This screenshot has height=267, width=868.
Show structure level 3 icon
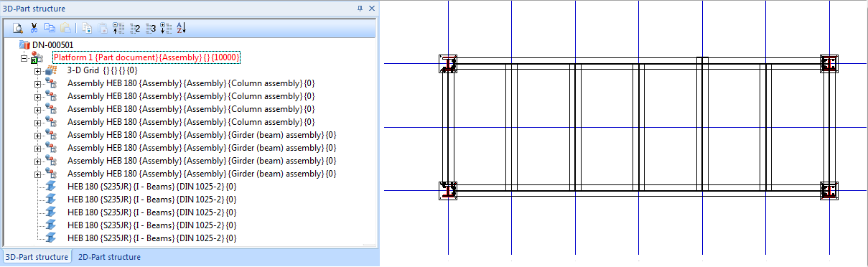[150, 28]
